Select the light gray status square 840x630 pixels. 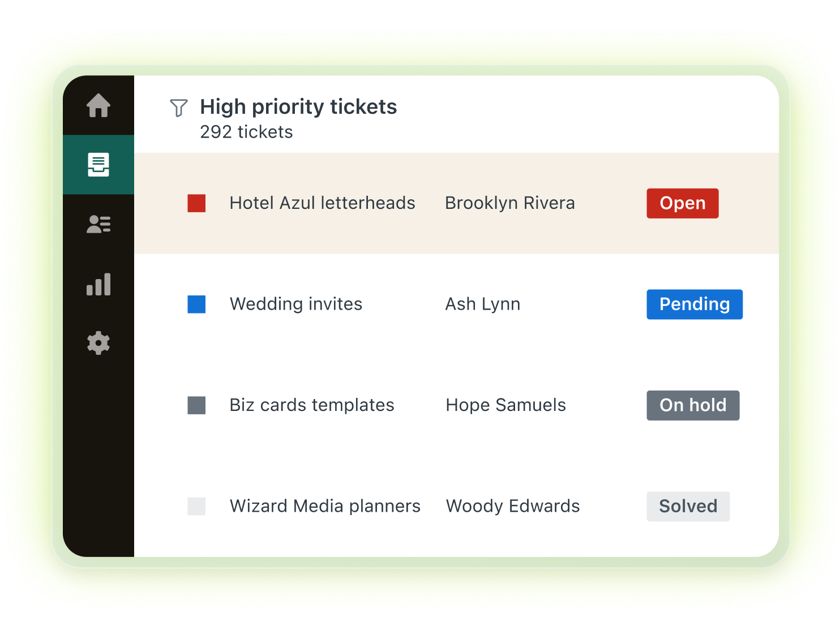[196, 506]
